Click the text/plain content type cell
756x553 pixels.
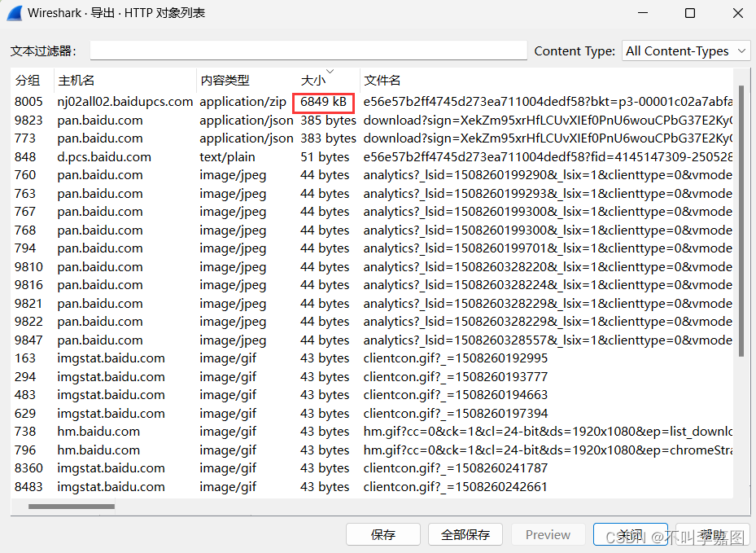227,157
